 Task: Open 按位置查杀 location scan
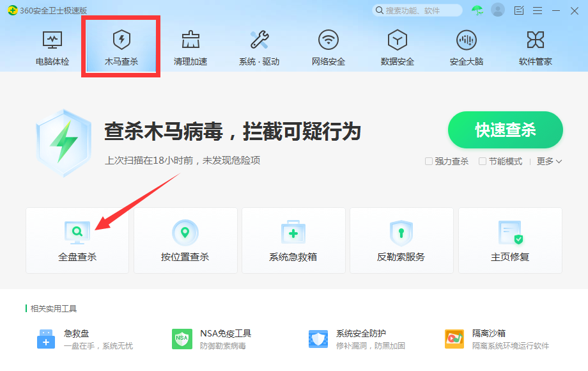coord(185,241)
